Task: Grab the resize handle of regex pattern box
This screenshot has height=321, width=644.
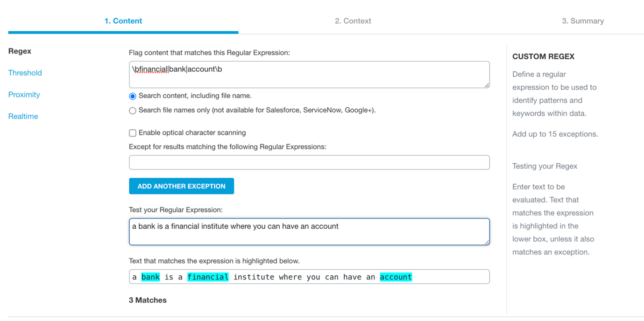Action: pos(487,85)
